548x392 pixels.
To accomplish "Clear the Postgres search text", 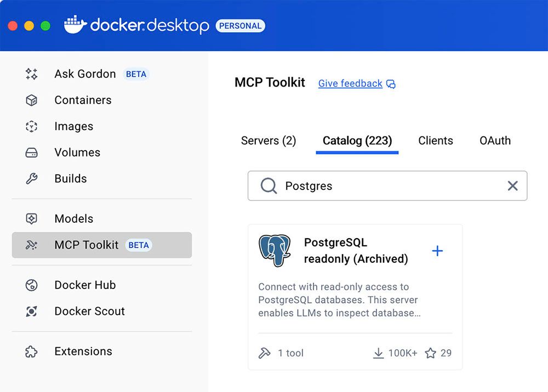I will pos(513,186).
